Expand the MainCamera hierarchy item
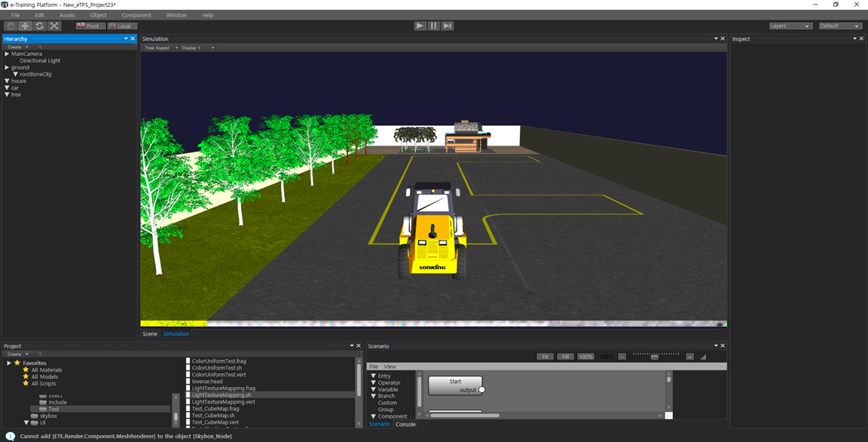The height and width of the screenshot is (442, 868). click(7, 54)
